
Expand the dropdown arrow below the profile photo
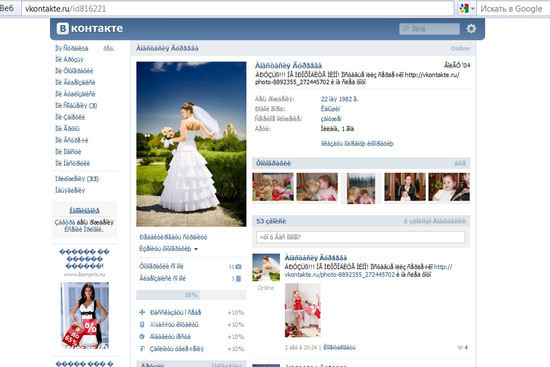coord(196,249)
